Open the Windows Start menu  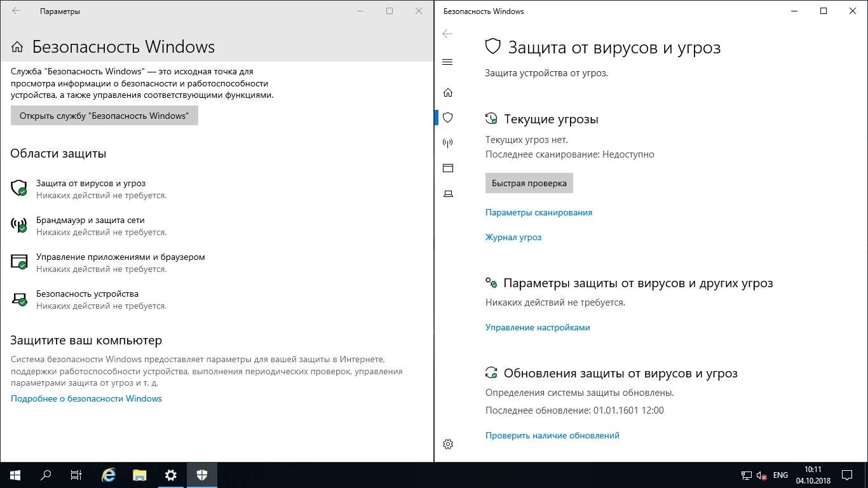(15, 475)
